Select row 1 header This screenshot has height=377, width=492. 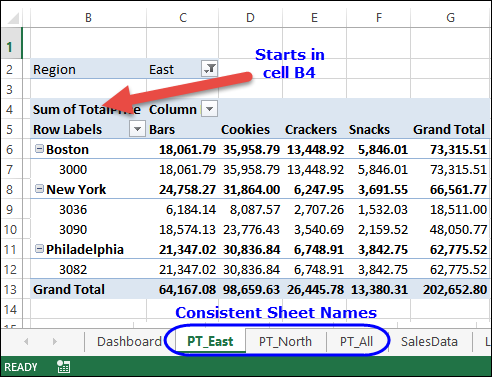(x=10, y=43)
